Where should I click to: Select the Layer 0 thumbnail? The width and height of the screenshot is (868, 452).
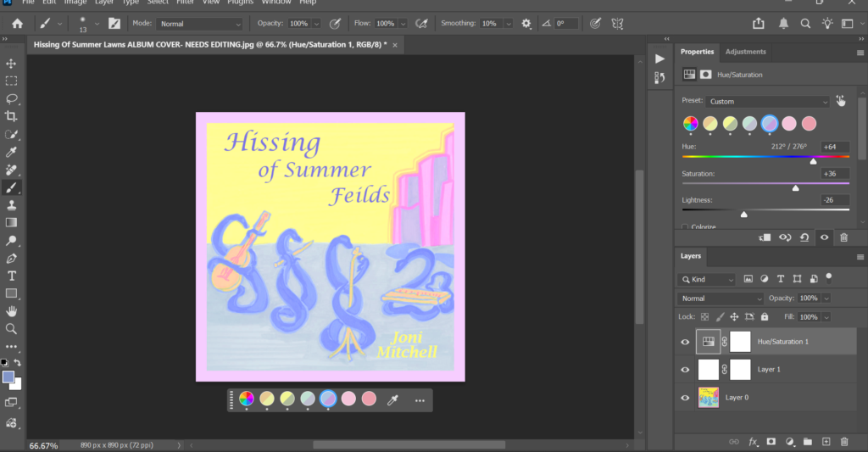(709, 397)
